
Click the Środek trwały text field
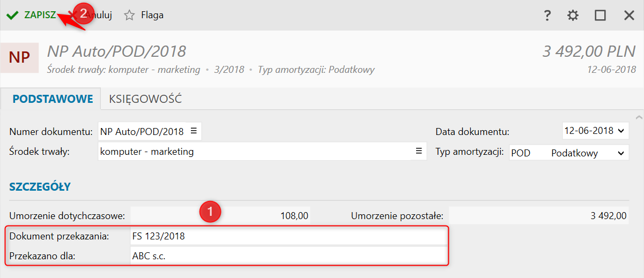[255, 152]
